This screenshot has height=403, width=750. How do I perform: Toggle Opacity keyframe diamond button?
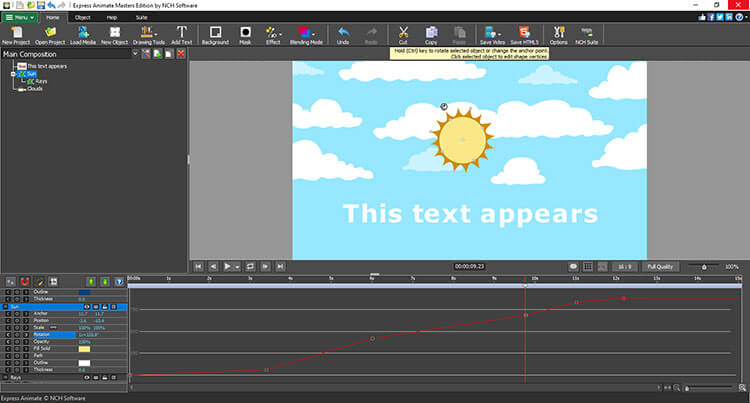[17, 342]
